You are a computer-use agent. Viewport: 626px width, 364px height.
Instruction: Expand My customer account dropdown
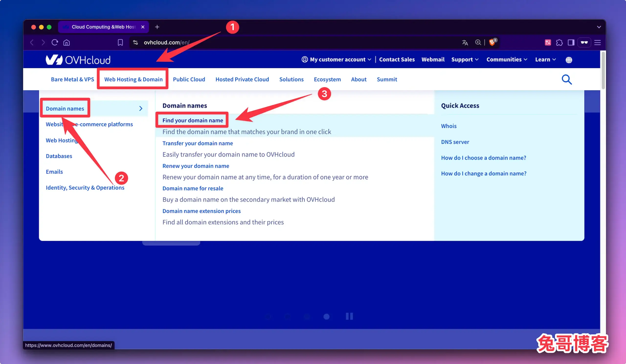[336, 60]
